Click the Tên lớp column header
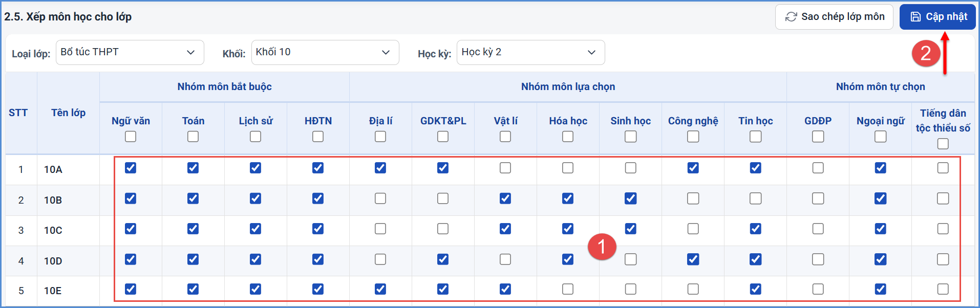This screenshot has width=980, height=308. click(68, 113)
